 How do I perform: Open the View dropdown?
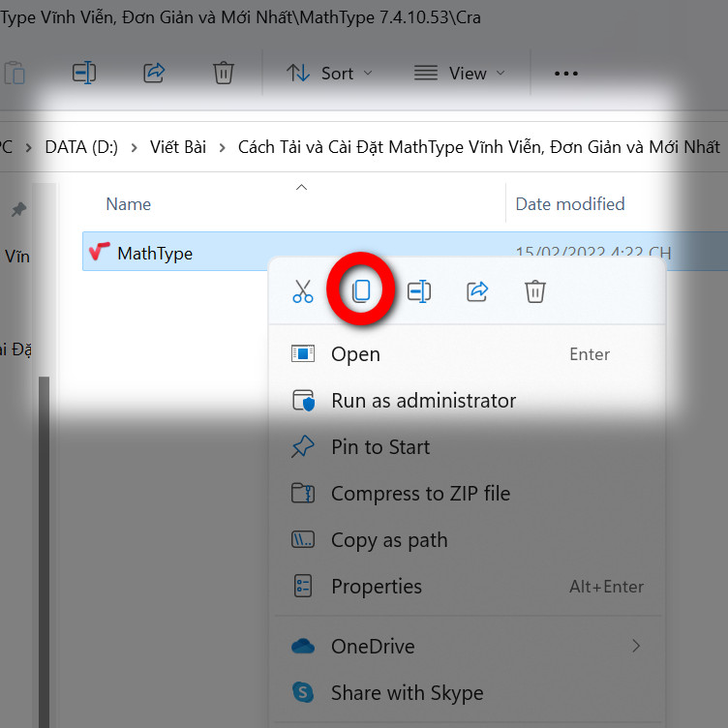tap(460, 74)
